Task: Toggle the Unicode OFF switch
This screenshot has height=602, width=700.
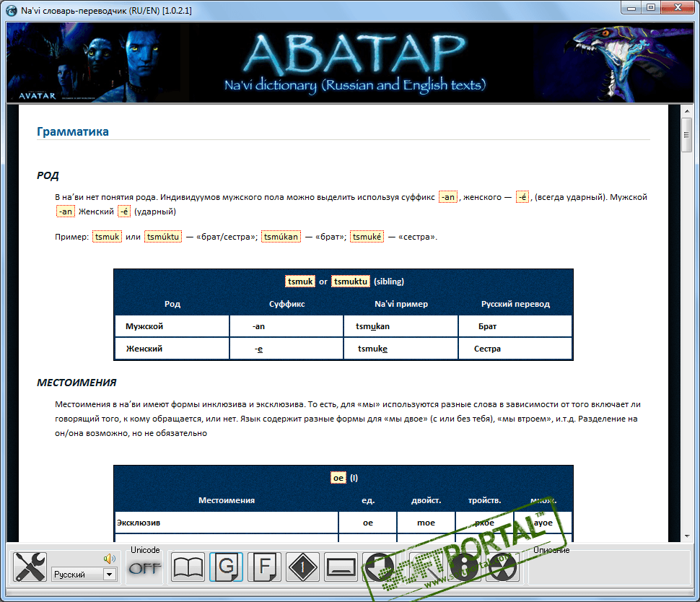Action: pos(144,569)
